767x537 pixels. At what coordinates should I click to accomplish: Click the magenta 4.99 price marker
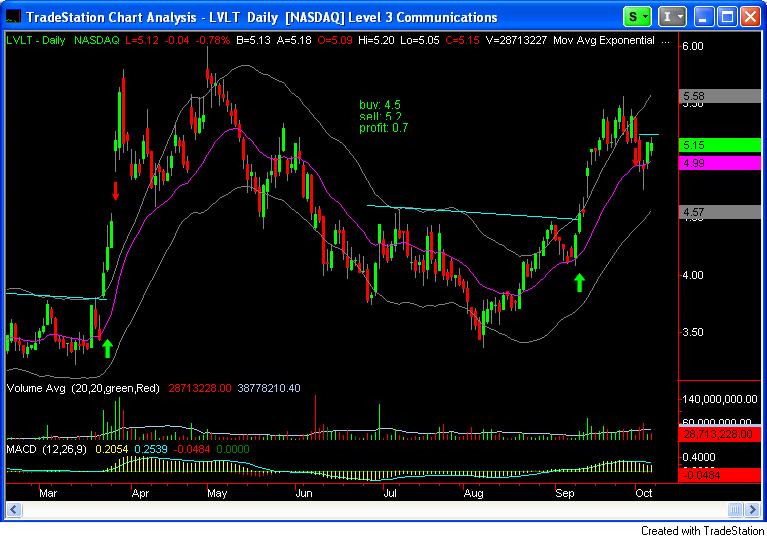click(720, 163)
